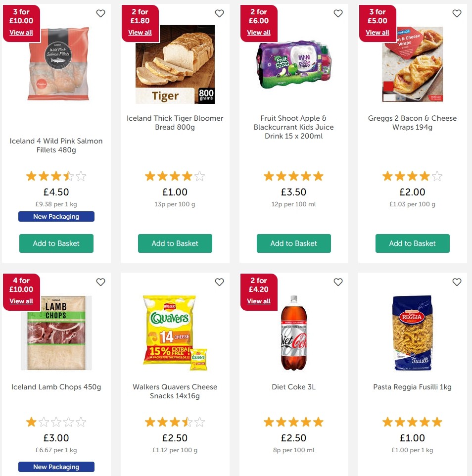Favourite Pasta Reggia Fusilli with the heart
Screen dimensions: 472x476
(457, 282)
